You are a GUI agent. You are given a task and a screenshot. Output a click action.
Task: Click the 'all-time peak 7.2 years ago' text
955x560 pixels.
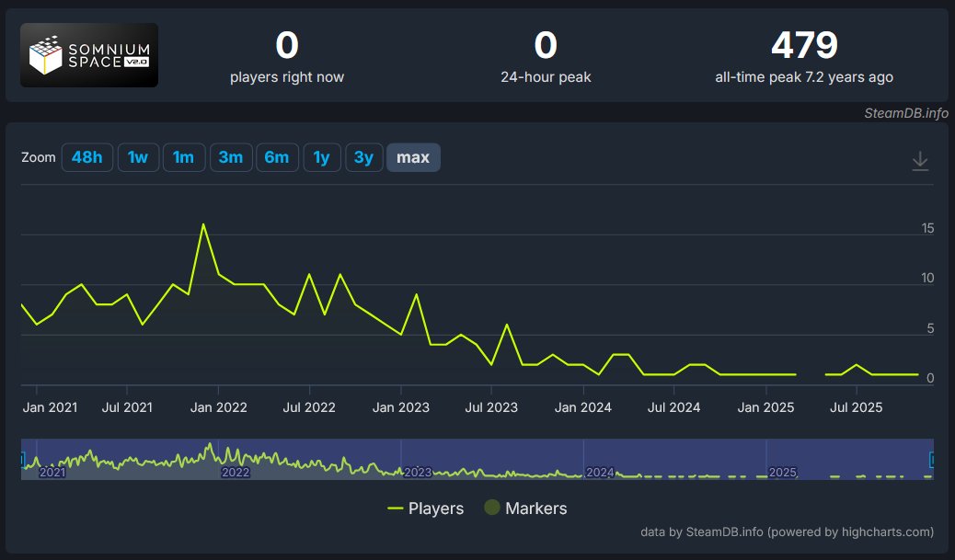point(804,77)
